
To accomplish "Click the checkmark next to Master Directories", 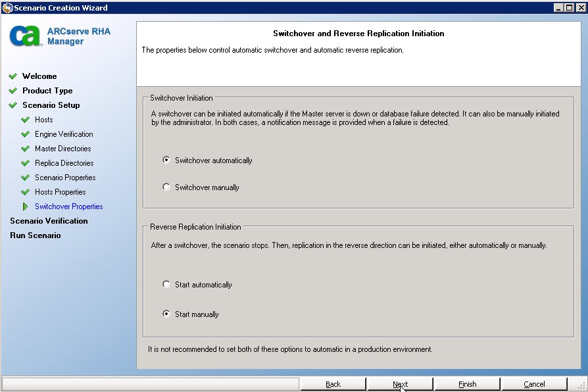I will 26,149.
